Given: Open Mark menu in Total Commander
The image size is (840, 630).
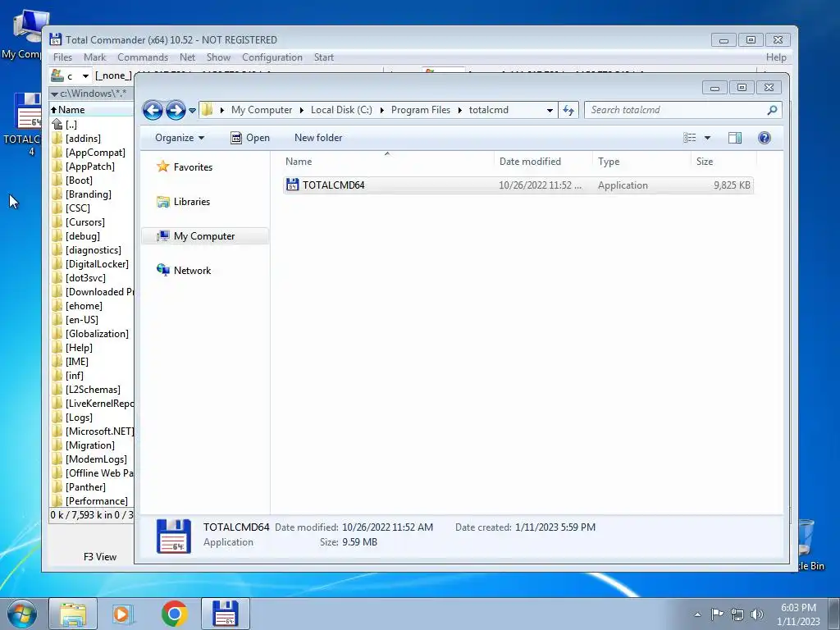Looking at the screenshot, I should (x=95, y=57).
